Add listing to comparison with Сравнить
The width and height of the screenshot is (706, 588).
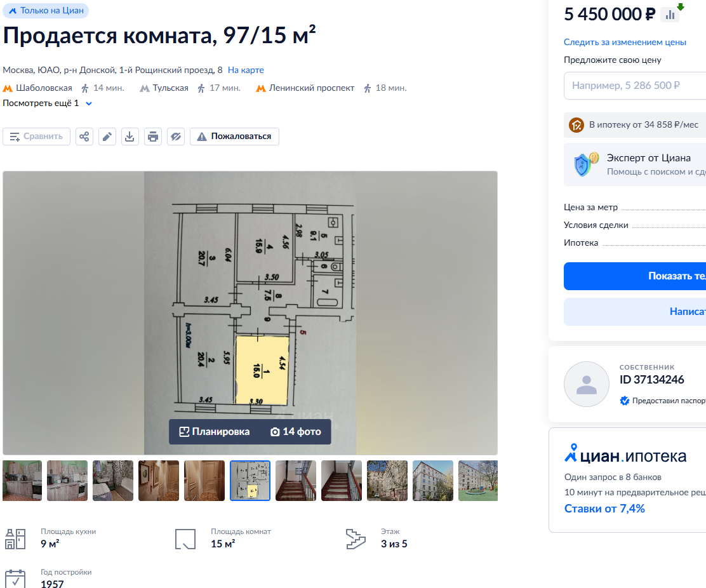coord(36,137)
